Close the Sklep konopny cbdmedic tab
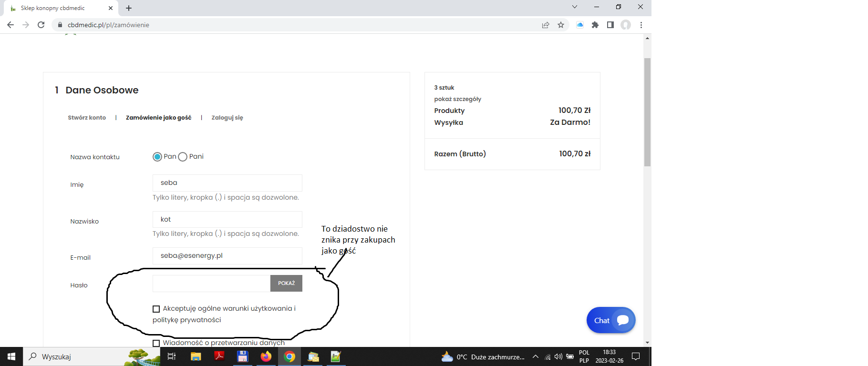Screen dimensions: 868x366 111,8
